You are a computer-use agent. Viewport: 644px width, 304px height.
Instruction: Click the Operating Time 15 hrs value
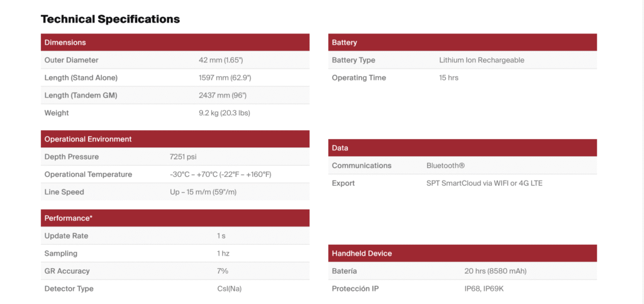coord(448,78)
